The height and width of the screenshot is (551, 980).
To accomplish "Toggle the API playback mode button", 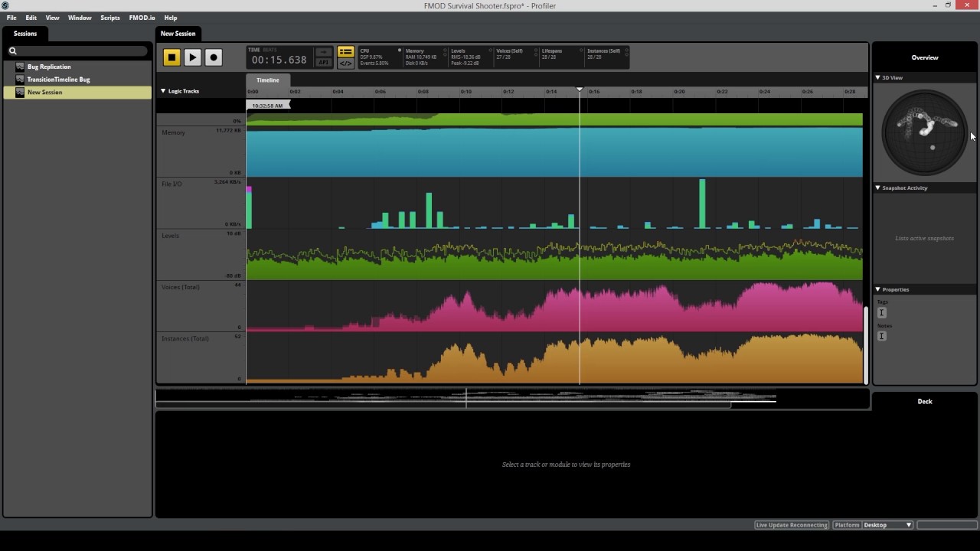I will tap(324, 63).
